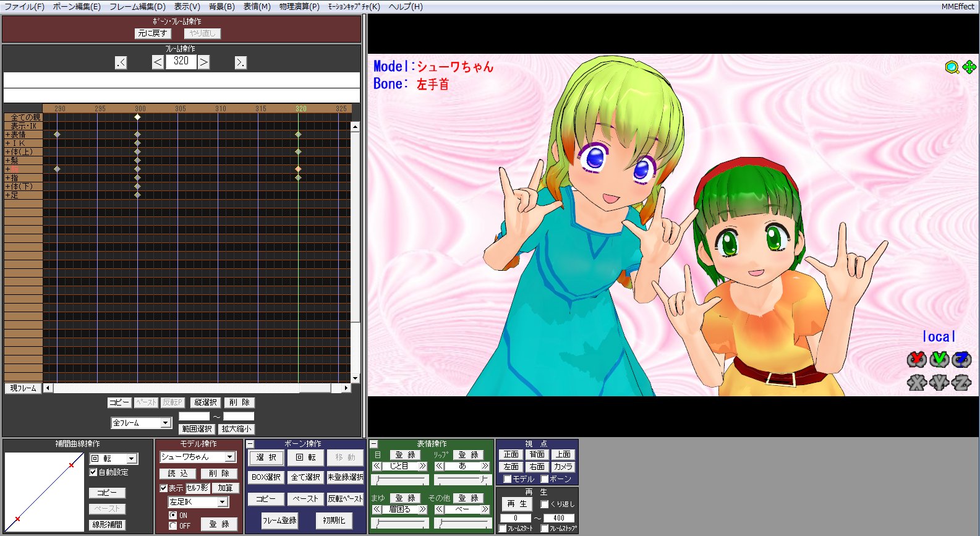Click the blue Z-axis rotation icon

click(x=961, y=359)
